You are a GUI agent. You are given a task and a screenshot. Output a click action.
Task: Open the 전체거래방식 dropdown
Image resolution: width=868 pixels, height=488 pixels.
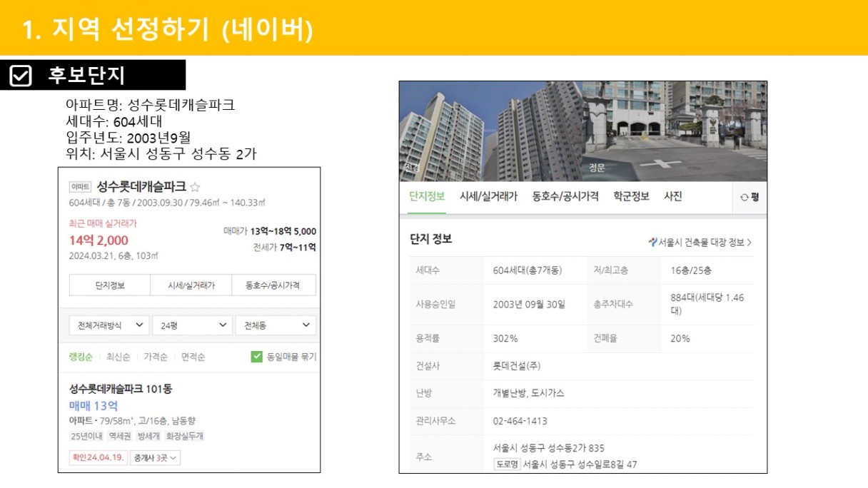[x=109, y=325]
